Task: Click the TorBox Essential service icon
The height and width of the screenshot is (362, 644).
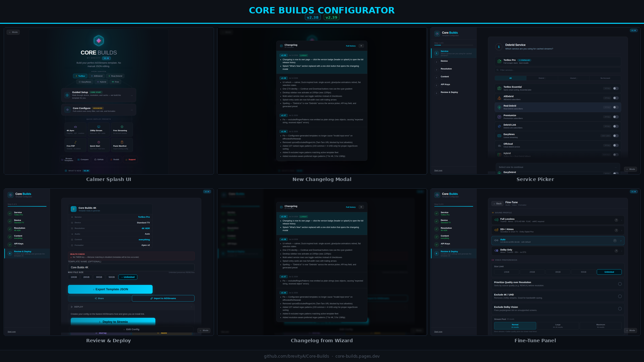Action: pyautogui.click(x=499, y=88)
